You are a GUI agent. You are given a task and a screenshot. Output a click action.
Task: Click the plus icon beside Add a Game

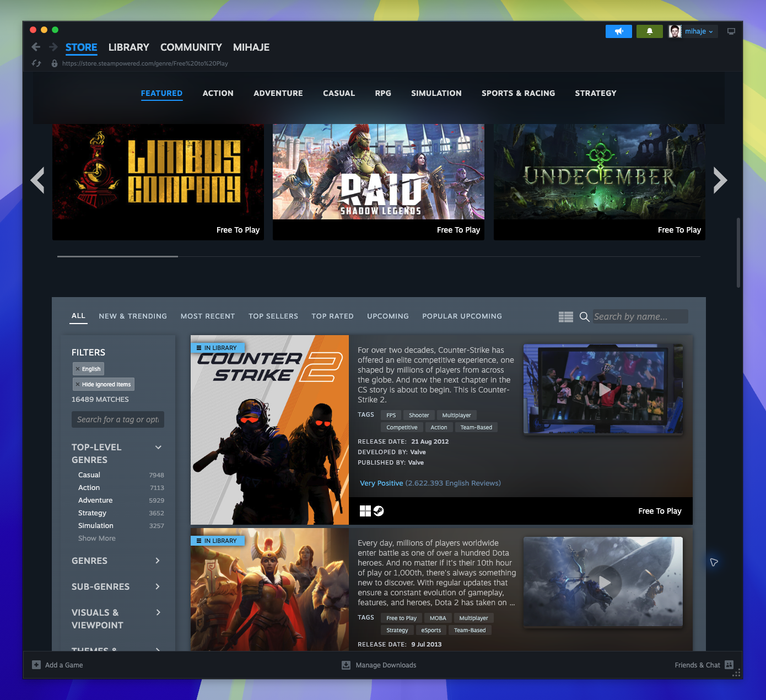[36, 665]
